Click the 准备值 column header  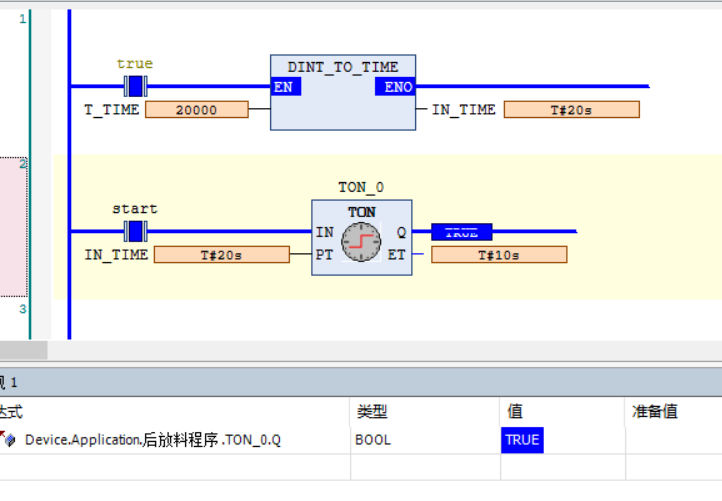pos(654,411)
